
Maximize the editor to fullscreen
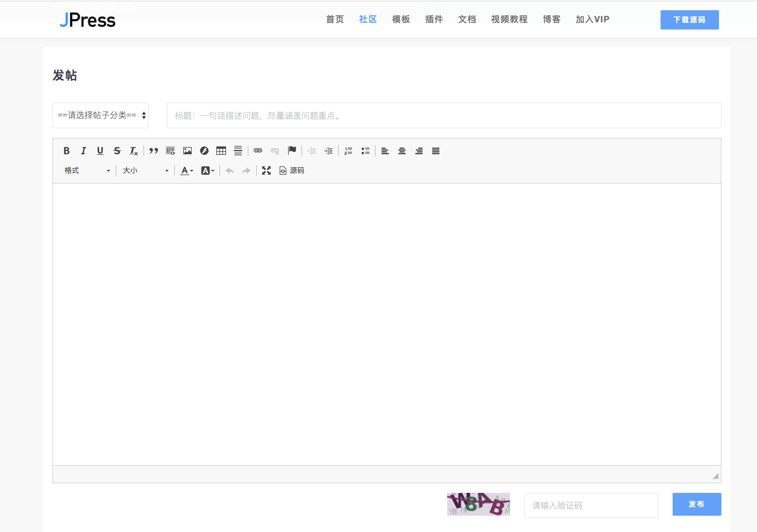click(266, 171)
